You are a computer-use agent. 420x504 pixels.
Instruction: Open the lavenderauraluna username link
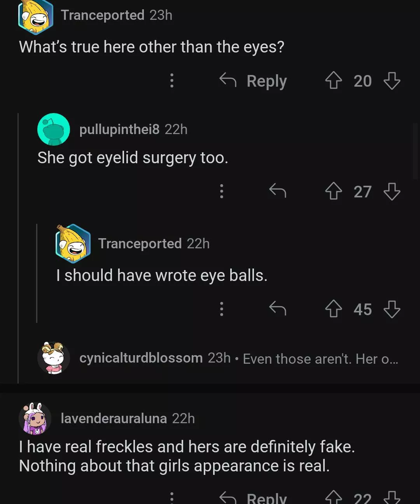click(114, 419)
